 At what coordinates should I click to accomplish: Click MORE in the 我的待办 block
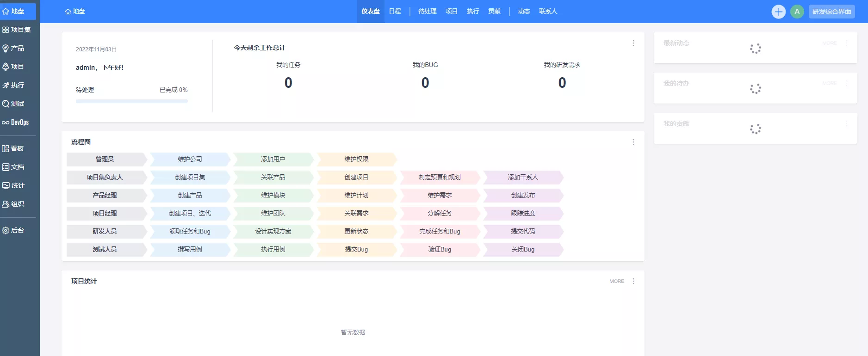pos(830,83)
